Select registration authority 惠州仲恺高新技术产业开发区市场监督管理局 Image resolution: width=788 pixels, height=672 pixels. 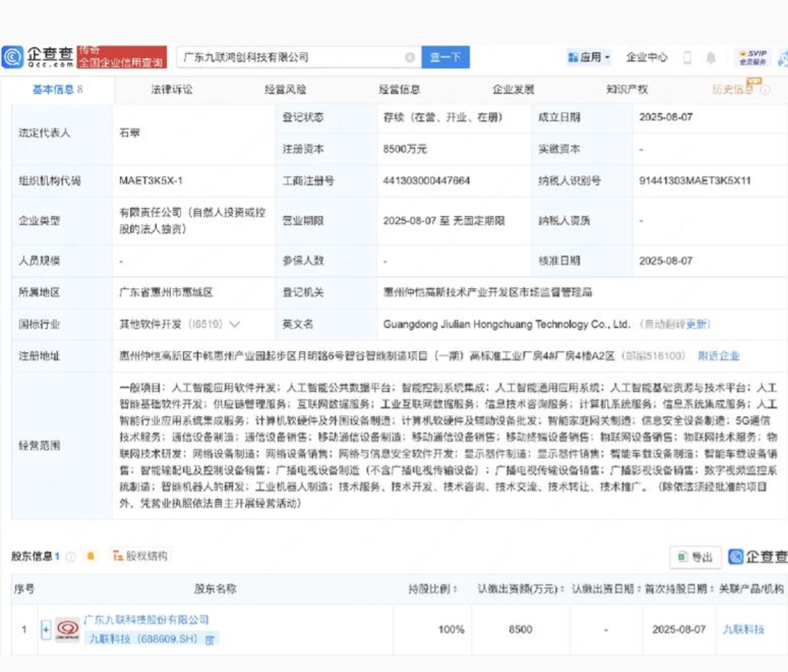[487, 292]
